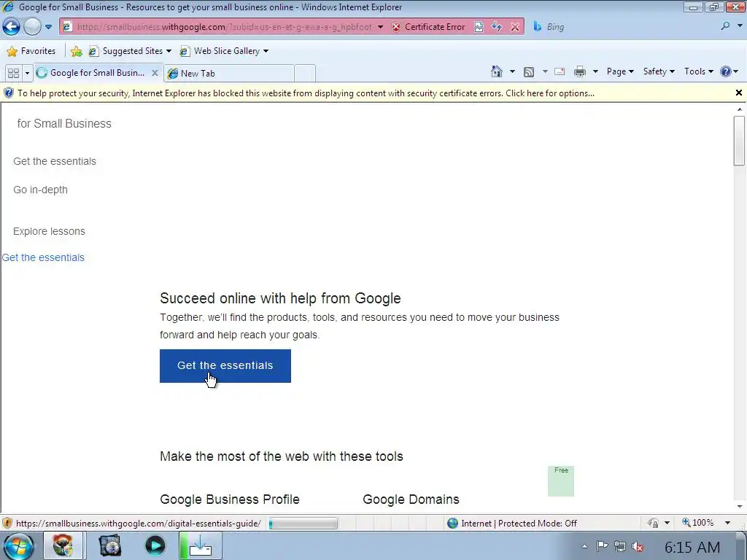This screenshot has height=560, width=747.
Task: Click the scrollbar down arrow
Action: (x=740, y=507)
